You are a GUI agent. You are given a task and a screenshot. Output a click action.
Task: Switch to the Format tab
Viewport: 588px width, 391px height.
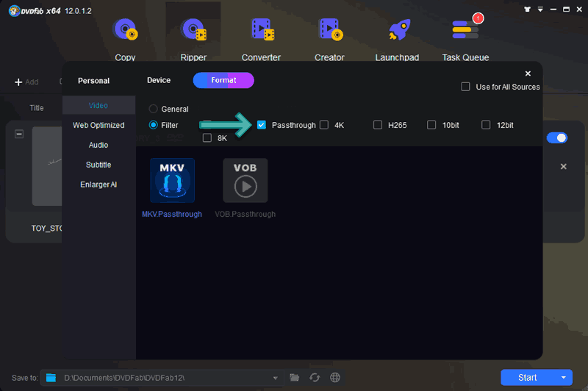[x=223, y=80]
